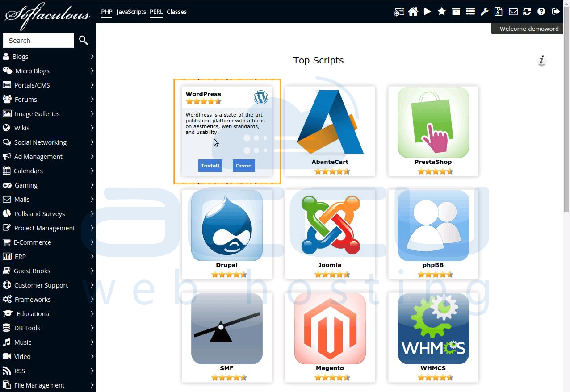570x392 pixels.
Task: Open email settings envelope icon
Action: 513,12
